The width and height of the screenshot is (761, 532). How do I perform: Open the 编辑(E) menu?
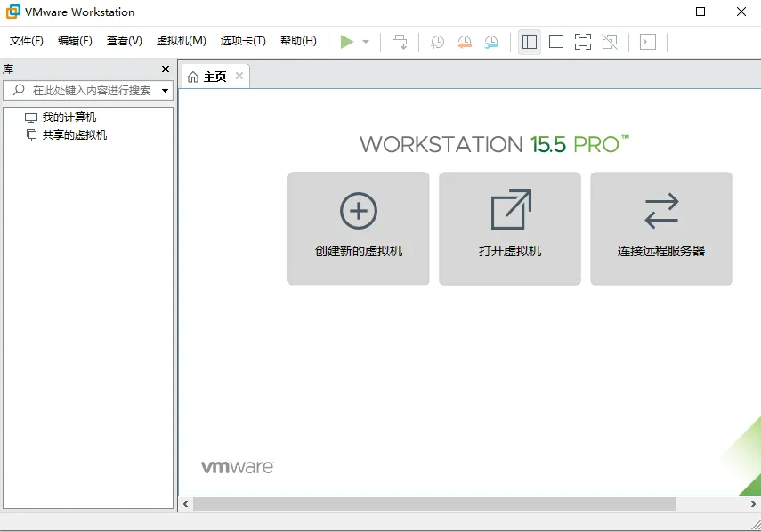[x=75, y=41]
